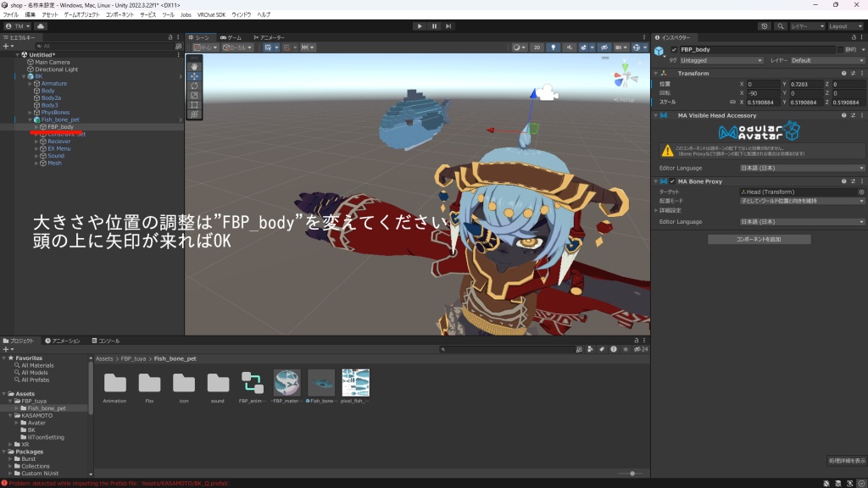Toggle hidden packages count icon
The width and height of the screenshot is (868, 488).
641,349
